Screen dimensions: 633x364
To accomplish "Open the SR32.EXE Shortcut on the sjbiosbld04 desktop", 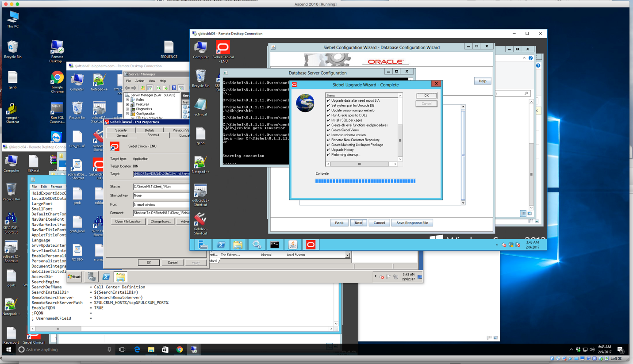I will (x=11, y=222).
